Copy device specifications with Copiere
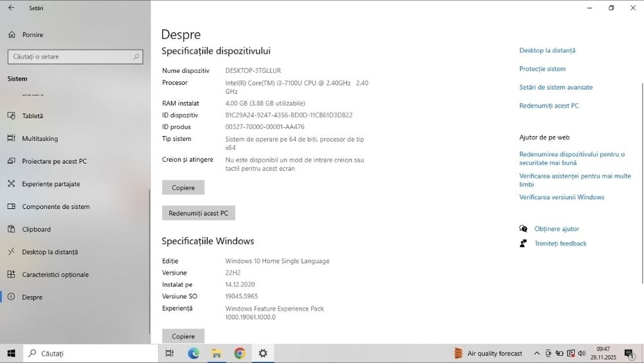 (183, 188)
